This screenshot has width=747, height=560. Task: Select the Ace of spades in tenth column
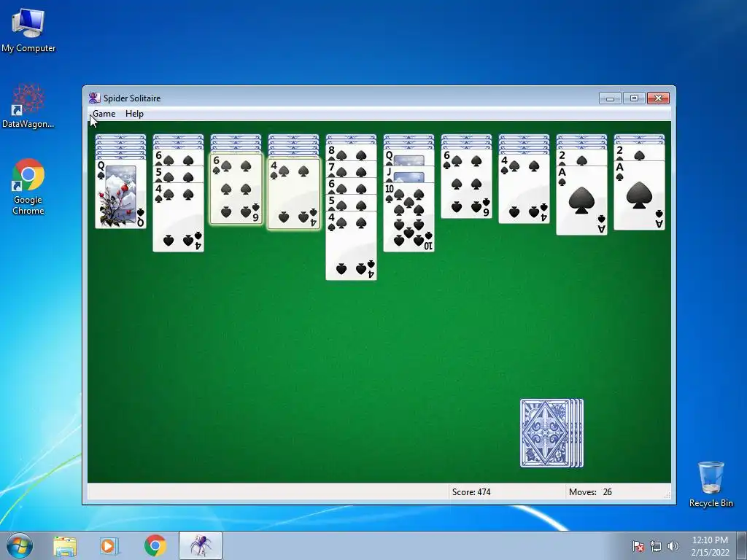pos(639,195)
